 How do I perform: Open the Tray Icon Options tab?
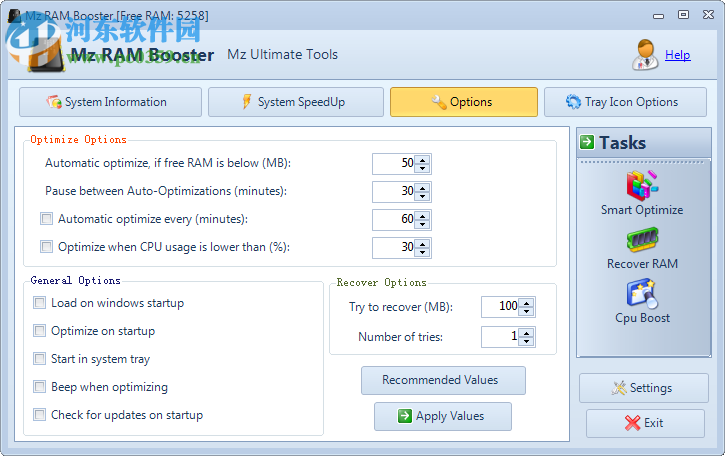[x=625, y=102]
